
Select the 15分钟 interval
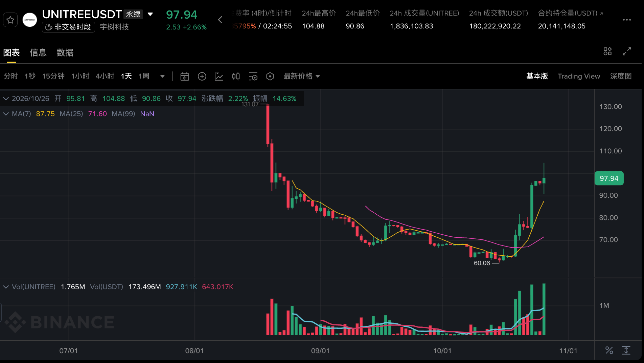53,76
